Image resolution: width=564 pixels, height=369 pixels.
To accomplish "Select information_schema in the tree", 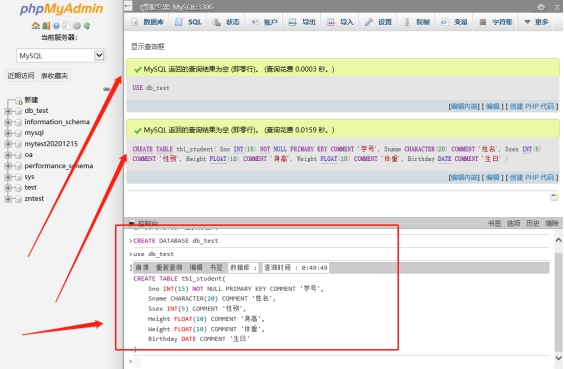I will (57, 122).
